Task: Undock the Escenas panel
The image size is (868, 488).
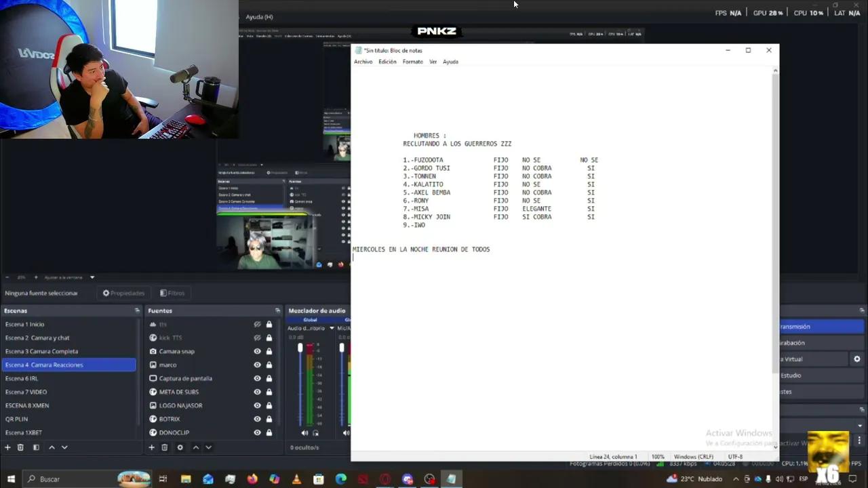Action: pos(137,310)
